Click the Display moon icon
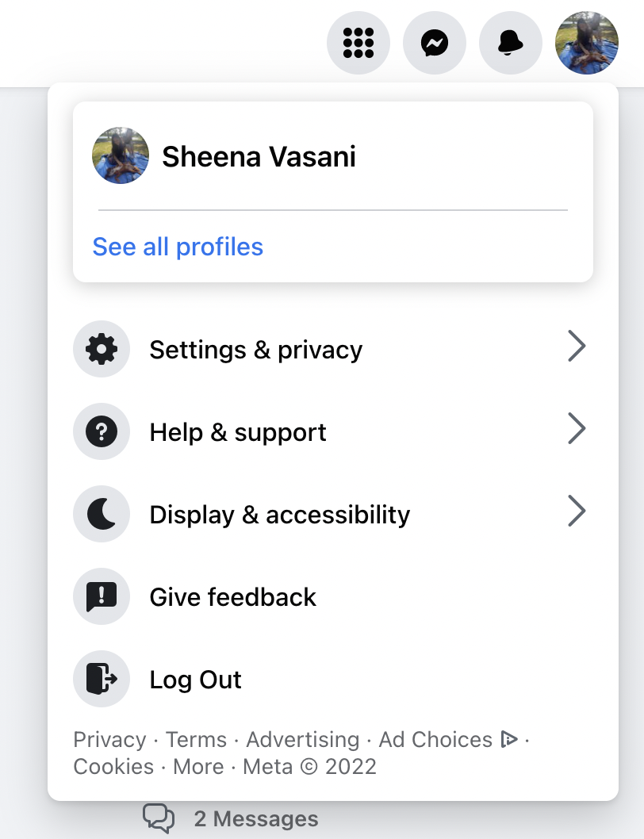 click(102, 514)
